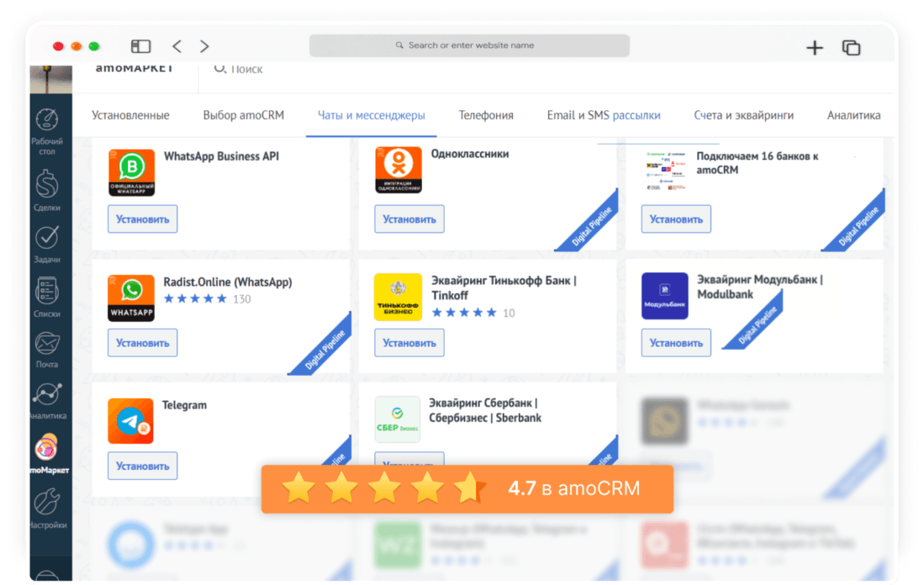Open the Сделки deals icon in sidebar
The image size is (924, 585).
click(47, 183)
